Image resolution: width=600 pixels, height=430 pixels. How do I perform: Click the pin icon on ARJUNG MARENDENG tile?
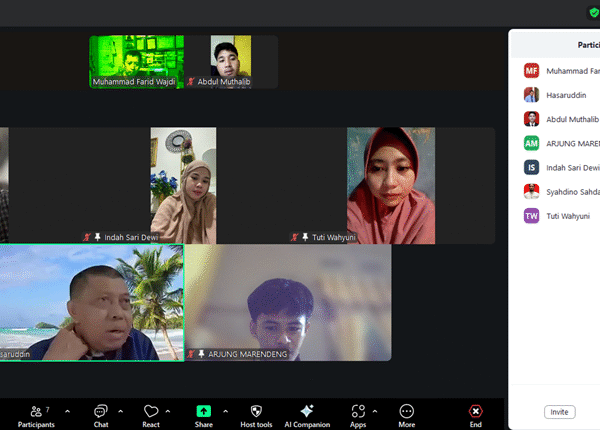pos(201,354)
